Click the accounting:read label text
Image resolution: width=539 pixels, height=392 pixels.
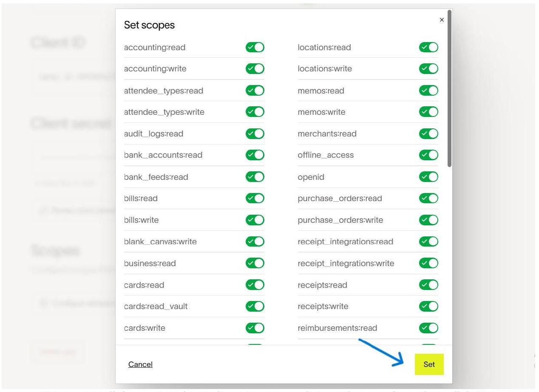(x=155, y=47)
